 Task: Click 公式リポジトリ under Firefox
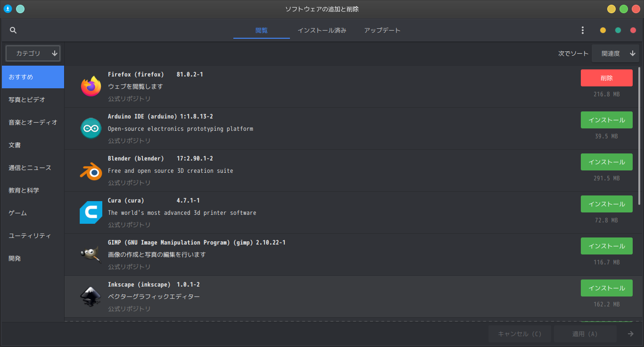pyautogui.click(x=129, y=99)
